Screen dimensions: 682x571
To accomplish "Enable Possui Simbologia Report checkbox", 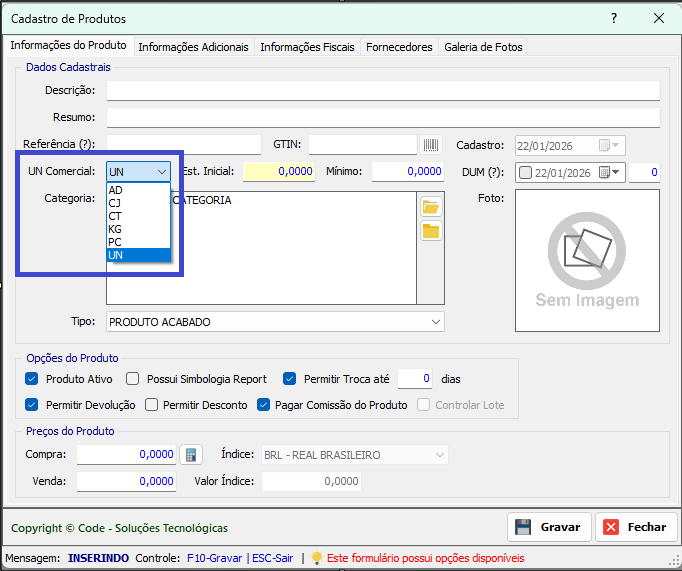I will coord(133,379).
